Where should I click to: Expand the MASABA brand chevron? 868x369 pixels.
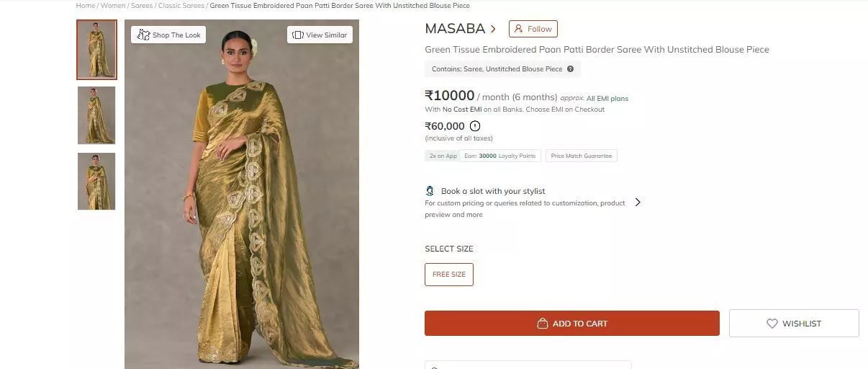click(x=493, y=29)
